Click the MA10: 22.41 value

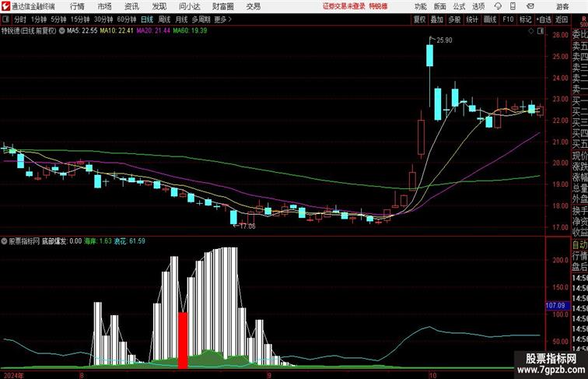117,31
